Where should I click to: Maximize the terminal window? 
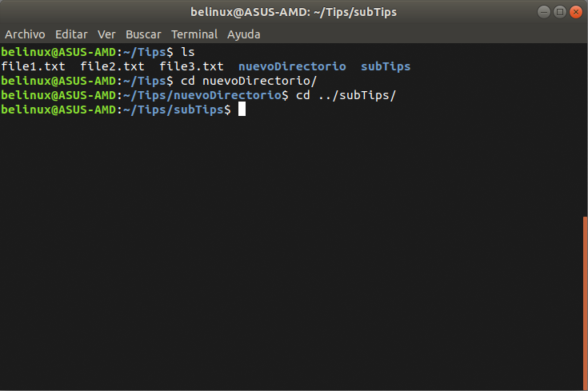click(x=560, y=12)
